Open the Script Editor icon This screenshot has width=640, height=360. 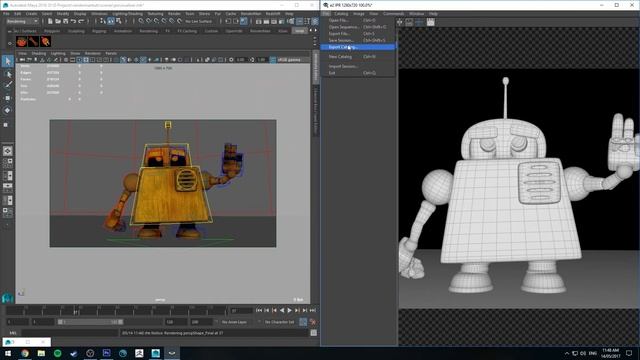(x=313, y=333)
